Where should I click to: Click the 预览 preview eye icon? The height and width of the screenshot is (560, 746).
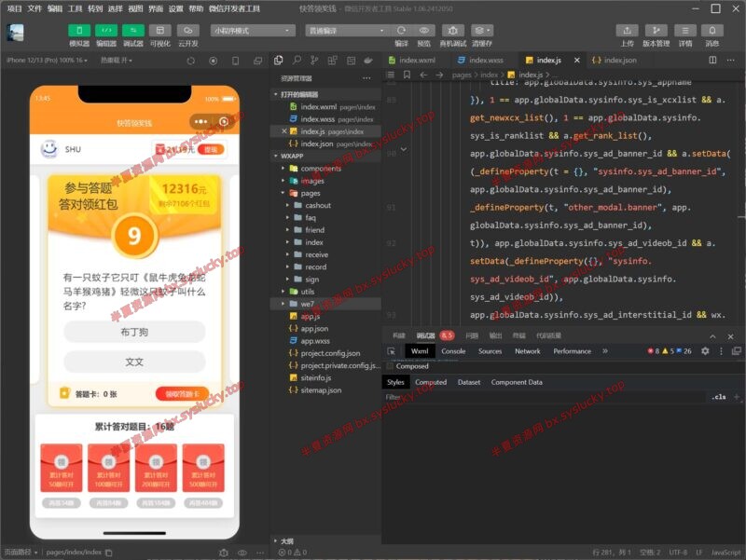pos(423,31)
